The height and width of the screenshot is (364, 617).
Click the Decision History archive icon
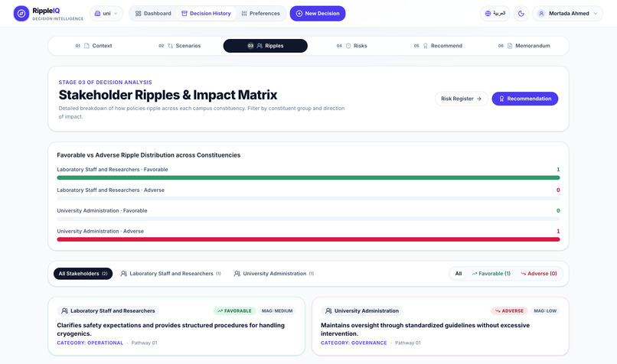pyautogui.click(x=184, y=13)
